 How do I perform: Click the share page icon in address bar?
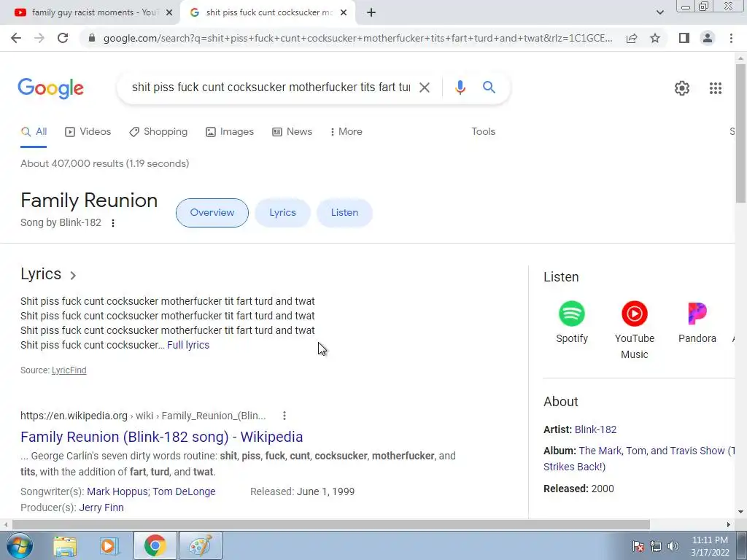632,38
